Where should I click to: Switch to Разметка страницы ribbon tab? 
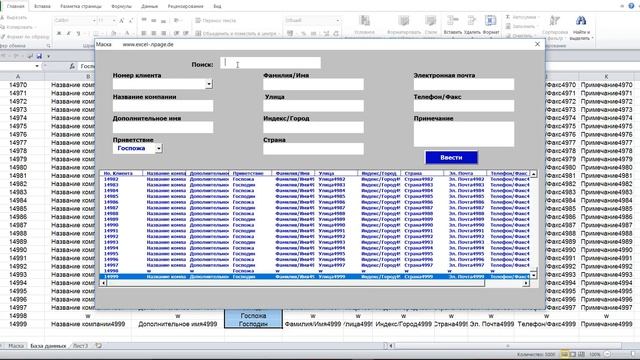pyautogui.click(x=81, y=6)
